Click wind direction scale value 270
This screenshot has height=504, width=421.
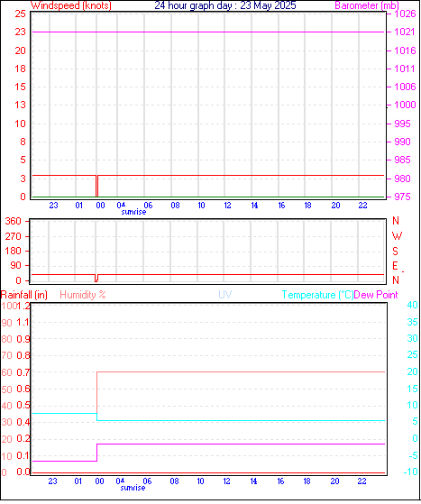(14, 236)
